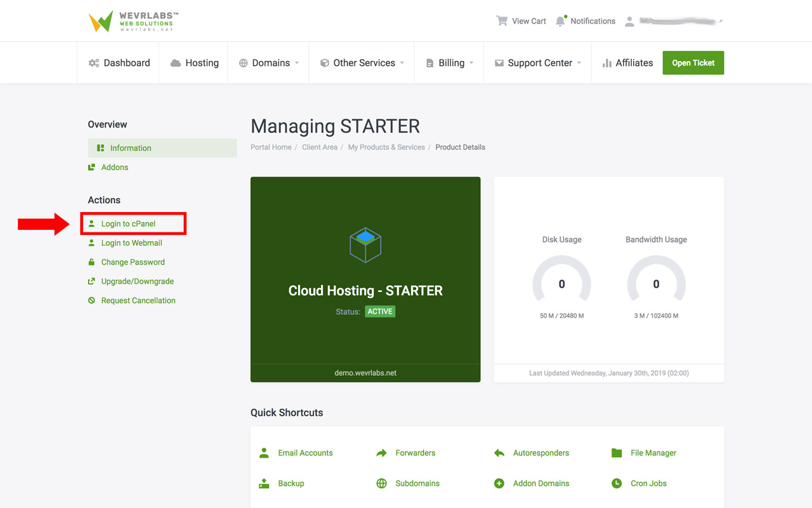Click the Bandwidth Usage gauge
812x508 pixels.
point(656,279)
